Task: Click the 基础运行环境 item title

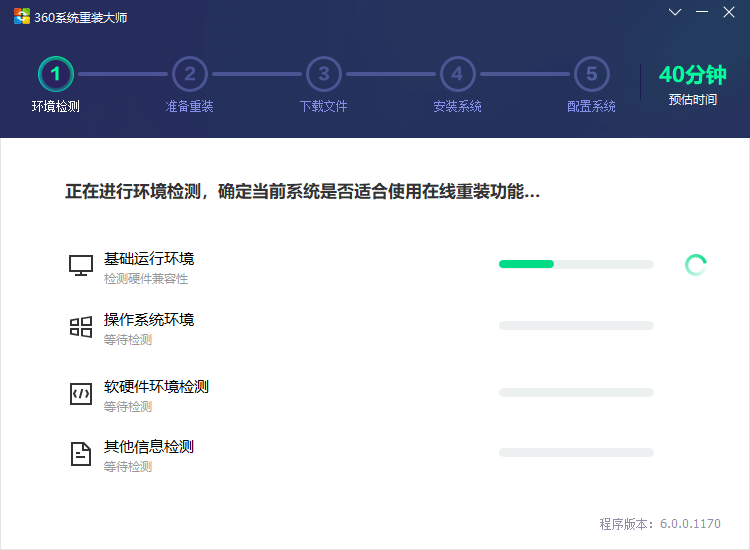Action: (x=149, y=259)
